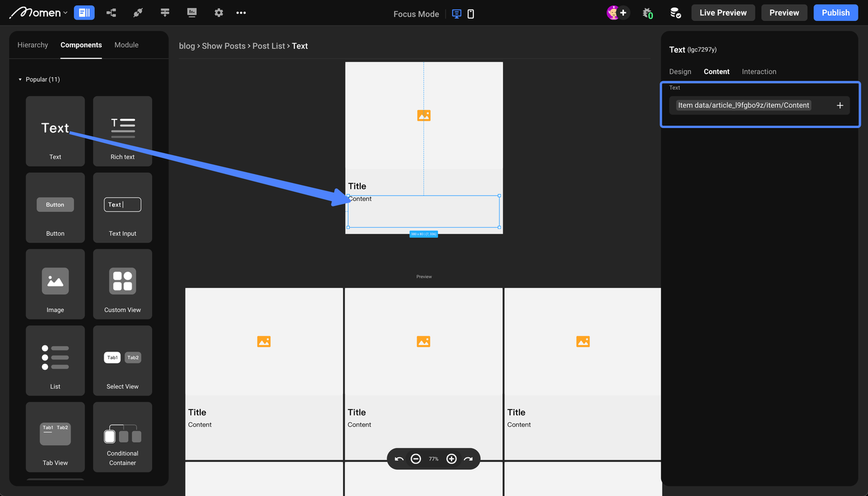Open the Interaction tab in properties panel
Screen dimensions: 868x496
[759, 72]
